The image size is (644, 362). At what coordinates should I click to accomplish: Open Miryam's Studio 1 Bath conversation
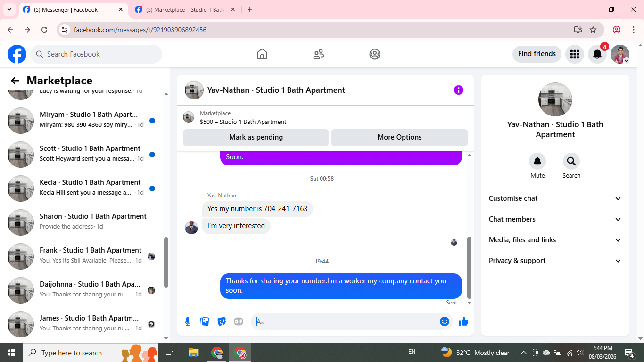coord(83,121)
